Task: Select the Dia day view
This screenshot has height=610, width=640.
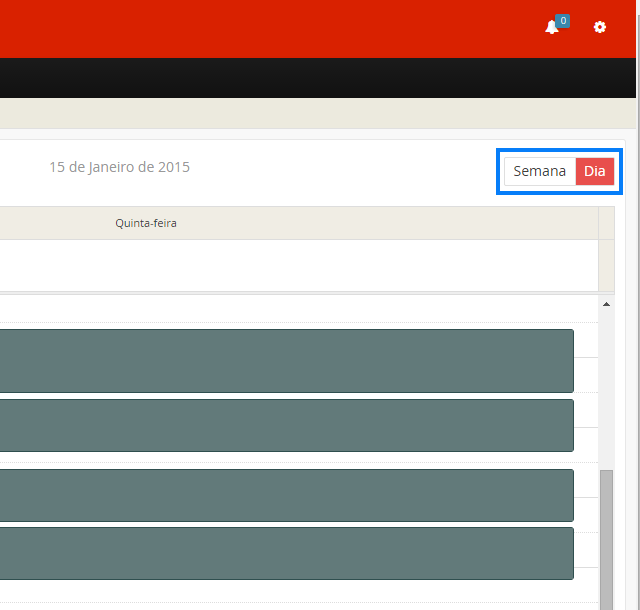Action: click(x=595, y=171)
